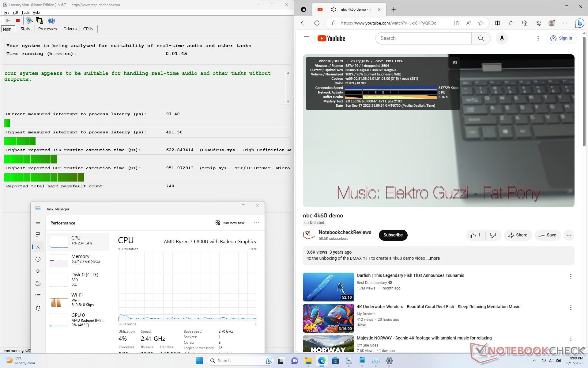Click the LatencyMon help question mark icon
This screenshot has width=588, height=368.
pos(51,21)
